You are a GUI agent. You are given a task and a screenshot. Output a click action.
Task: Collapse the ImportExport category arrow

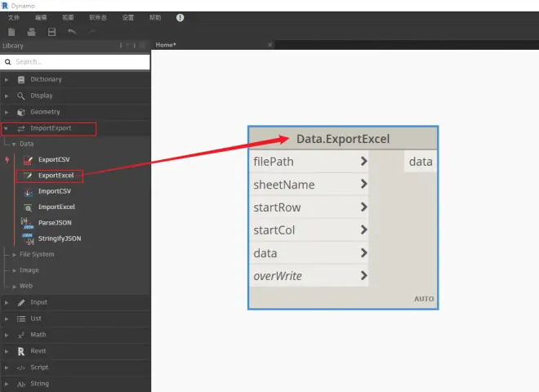pos(7,128)
